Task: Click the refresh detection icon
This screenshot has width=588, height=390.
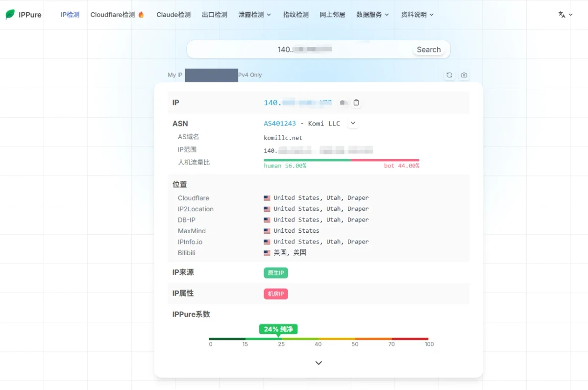Action: point(449,75)
